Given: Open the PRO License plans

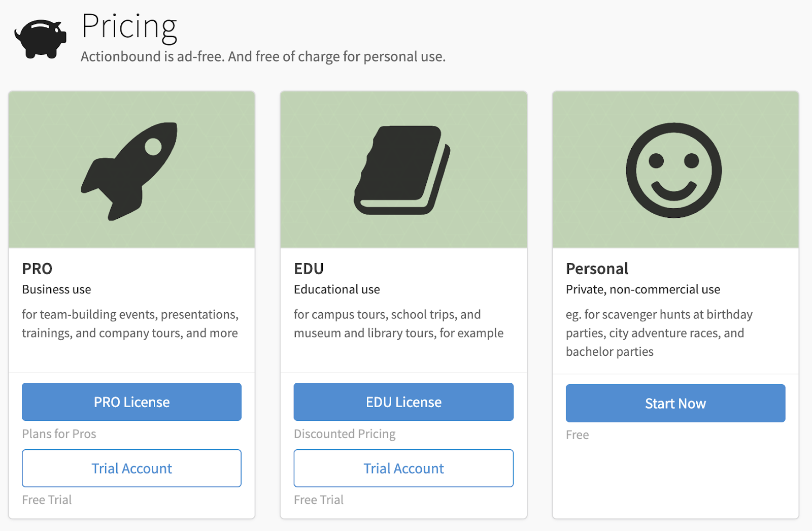Looking at the screenshot, I should click(x=131, y=402).
